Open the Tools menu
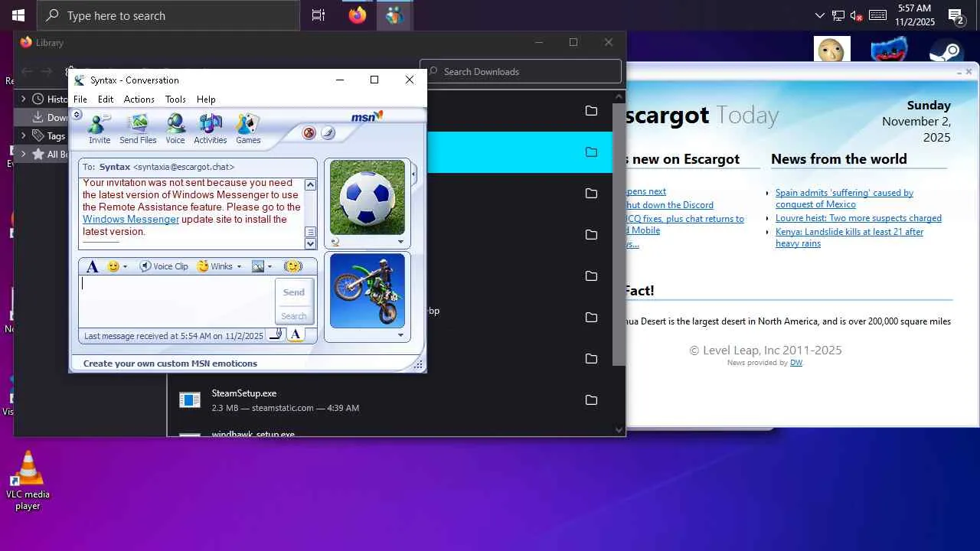 (175, 99)
